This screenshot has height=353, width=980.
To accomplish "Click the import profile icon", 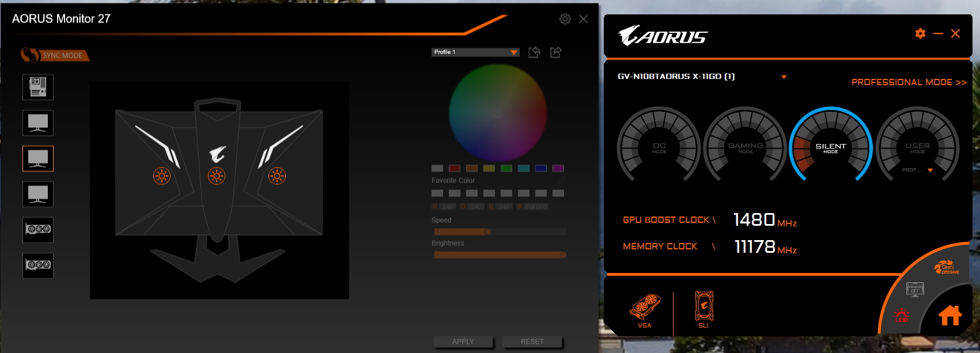I will 535,52.
